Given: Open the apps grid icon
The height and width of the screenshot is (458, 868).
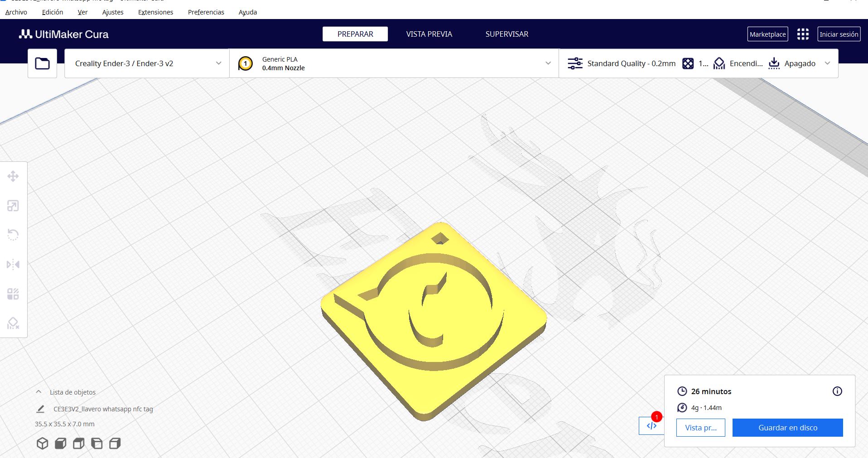Looking at the screenshot, I should pyautogui.click(x=803, y=34).
